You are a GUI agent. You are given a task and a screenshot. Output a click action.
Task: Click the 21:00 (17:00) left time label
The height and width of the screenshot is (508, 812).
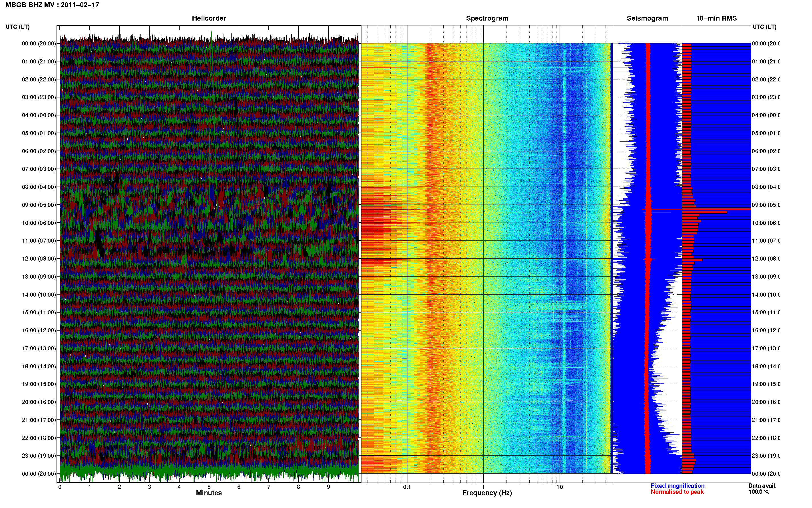(x=39, y=420)
